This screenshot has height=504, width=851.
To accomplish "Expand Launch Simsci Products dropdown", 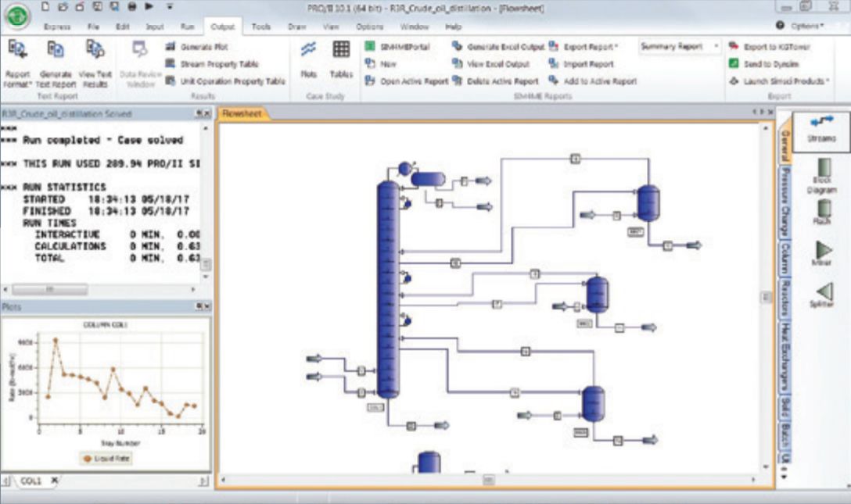I will coord(828,80).
